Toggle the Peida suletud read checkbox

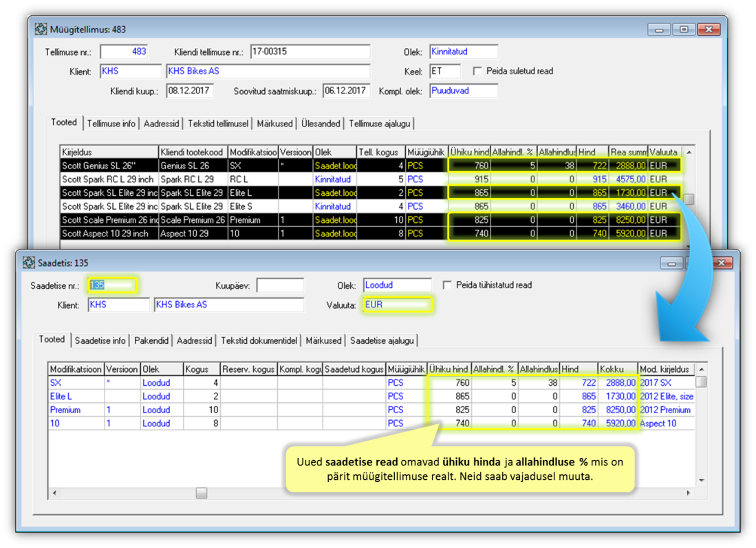coord(477,72)
